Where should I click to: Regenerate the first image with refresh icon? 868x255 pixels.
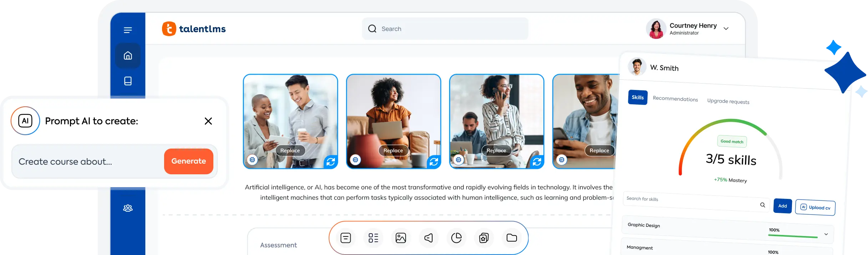(330, 162)
